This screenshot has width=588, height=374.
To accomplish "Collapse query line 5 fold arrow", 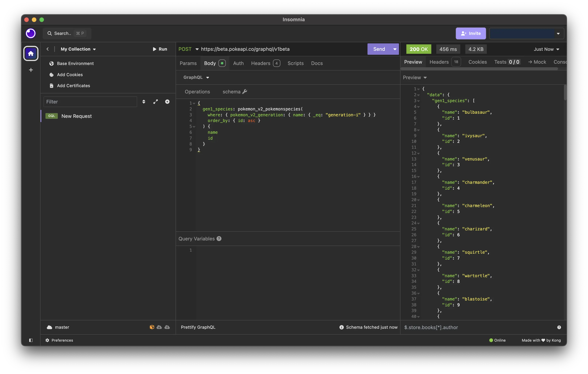I will coord(194,127).
